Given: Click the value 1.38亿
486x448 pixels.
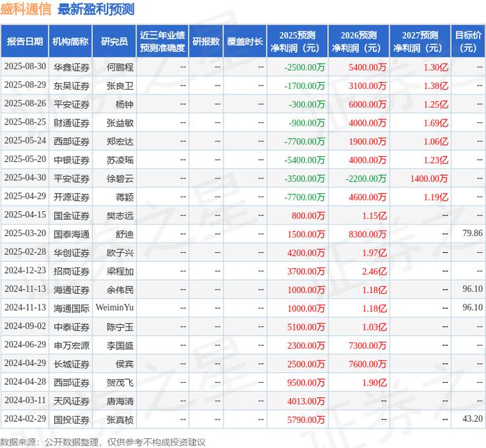Looking at the screenshot, I should tap(436, 85).
